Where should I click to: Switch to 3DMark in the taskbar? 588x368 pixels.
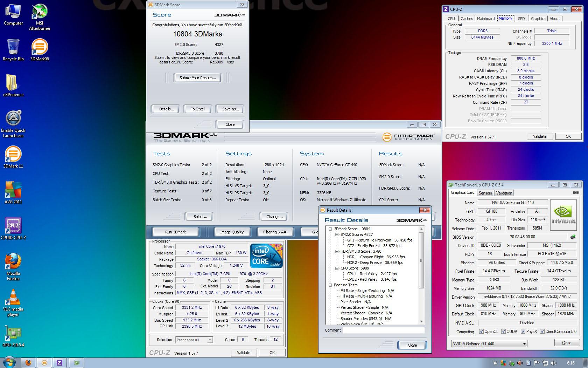44,363
